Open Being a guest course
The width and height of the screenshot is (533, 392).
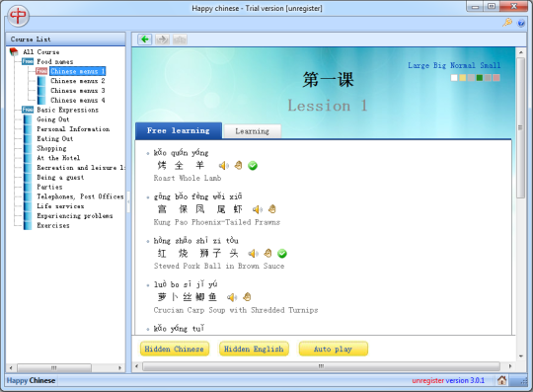click(x=60, y=177)
